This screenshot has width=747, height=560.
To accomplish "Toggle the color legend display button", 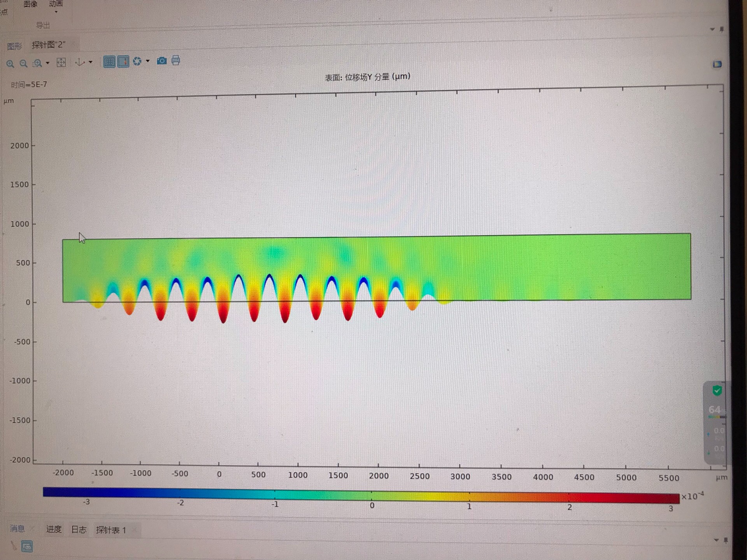I will (123, 61).
